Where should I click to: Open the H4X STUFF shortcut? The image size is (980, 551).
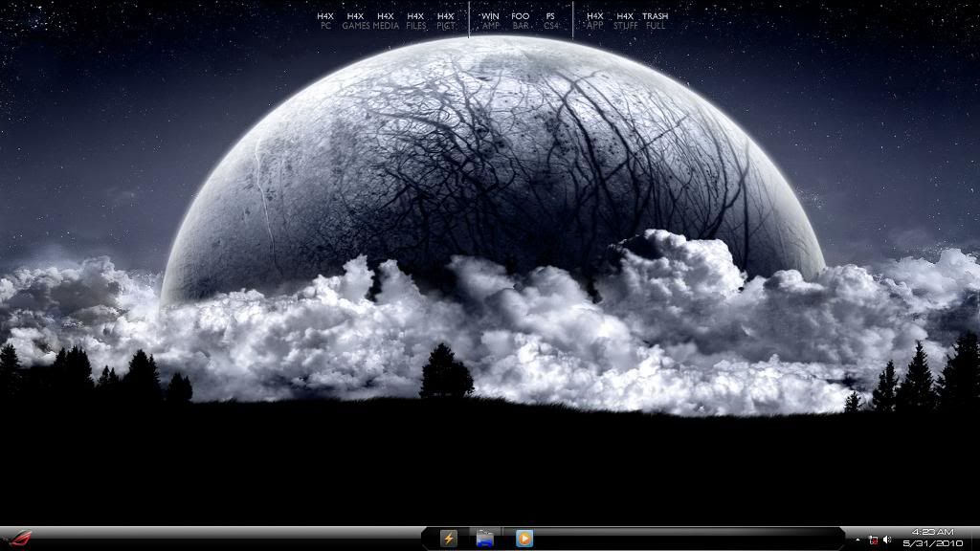click(625, 21)
